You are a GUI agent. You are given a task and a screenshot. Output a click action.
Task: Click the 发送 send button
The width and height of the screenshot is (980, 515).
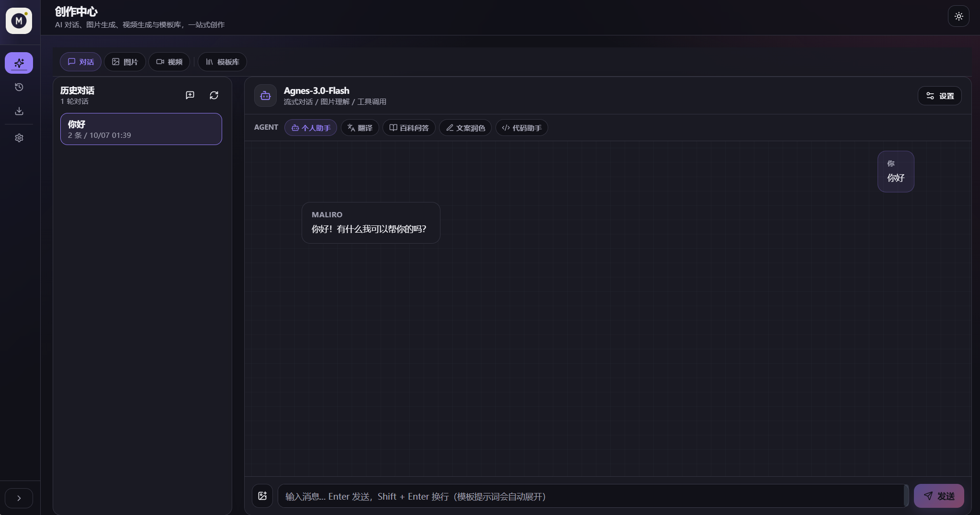pos(939,496)
